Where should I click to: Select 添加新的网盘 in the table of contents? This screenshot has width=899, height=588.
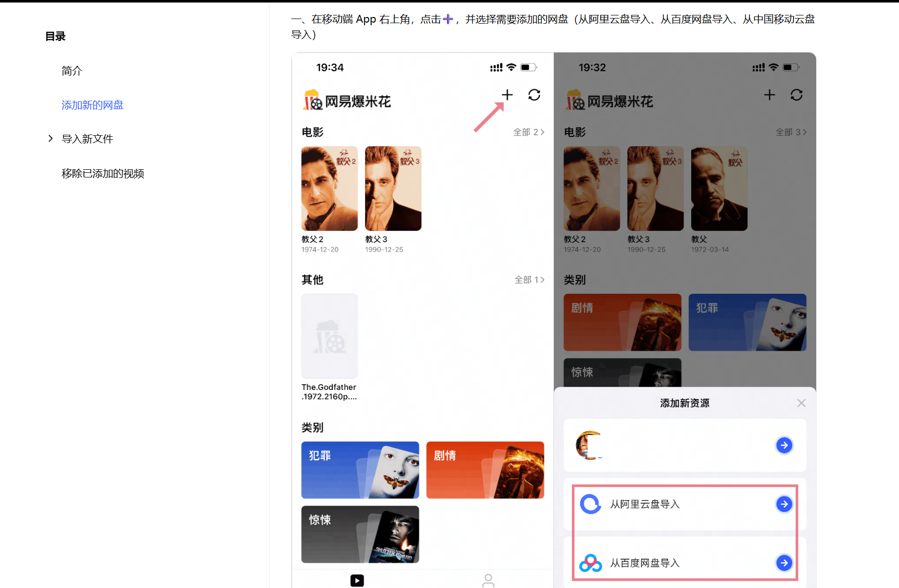point(93,105)
